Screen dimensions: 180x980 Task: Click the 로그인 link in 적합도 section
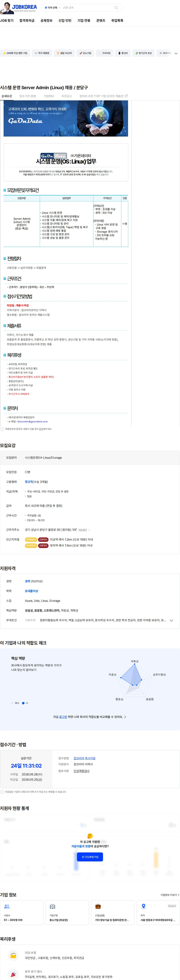coord(63,717)
